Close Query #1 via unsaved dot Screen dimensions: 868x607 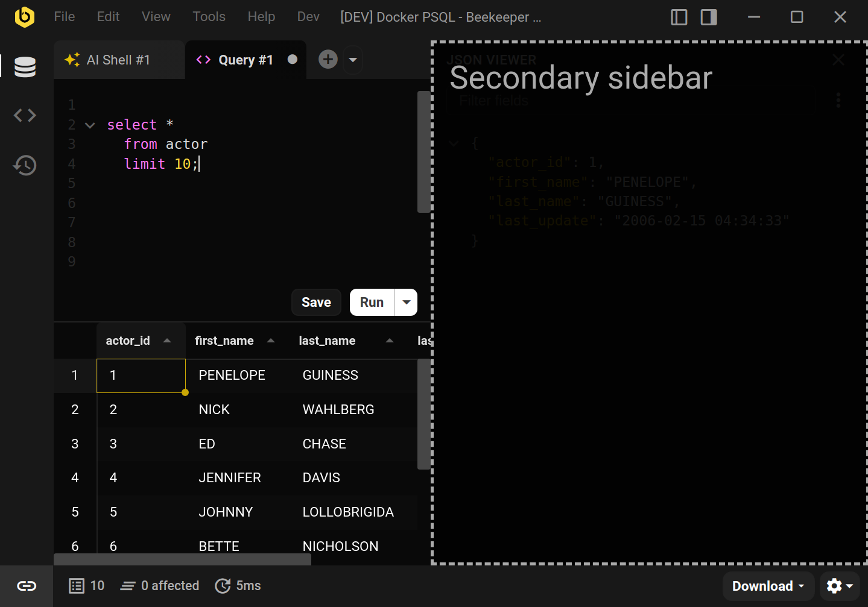293,59
